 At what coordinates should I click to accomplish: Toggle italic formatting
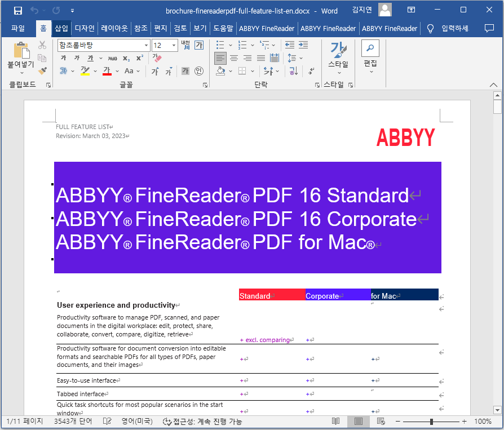point(77,58)
